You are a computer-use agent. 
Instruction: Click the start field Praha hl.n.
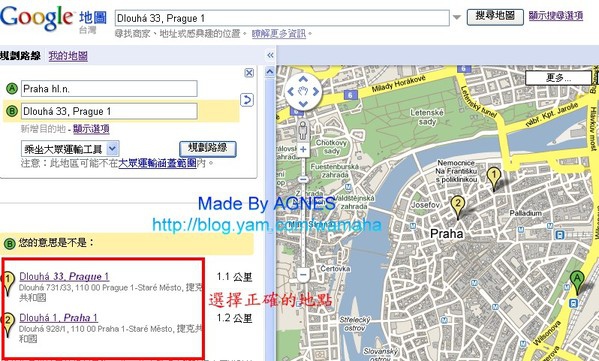click(109, 89)
